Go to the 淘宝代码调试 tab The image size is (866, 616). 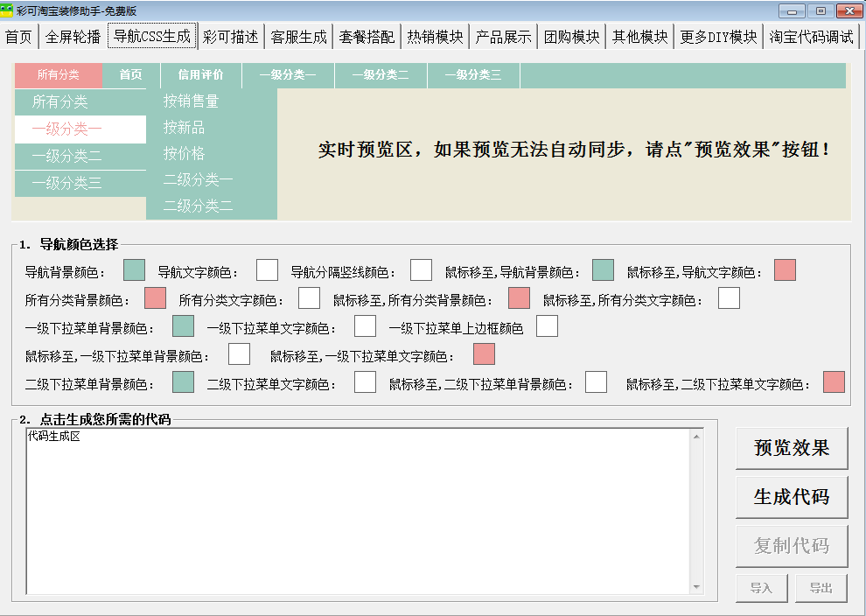811,37
